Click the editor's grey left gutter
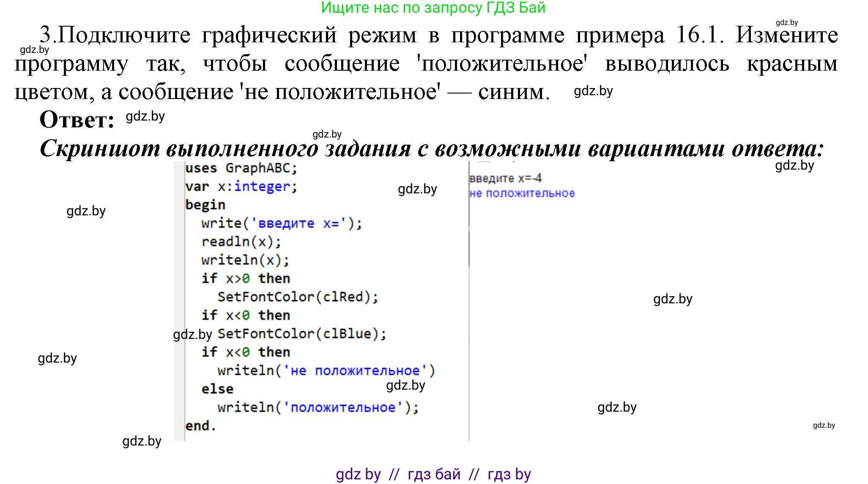The image size is (868, 484). tap(179, 301)
